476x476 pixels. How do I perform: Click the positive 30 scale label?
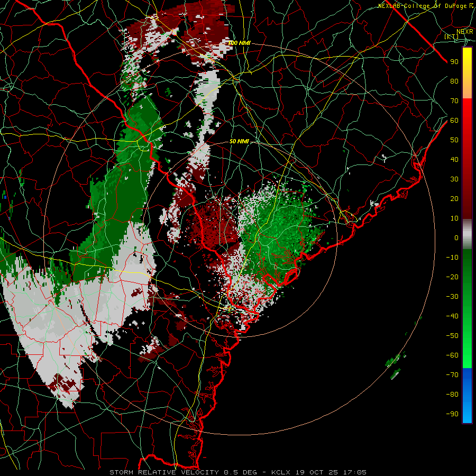454,179
